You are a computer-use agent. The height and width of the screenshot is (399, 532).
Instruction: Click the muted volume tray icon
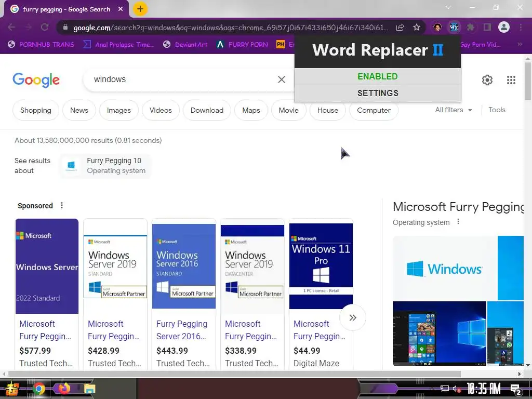click(457, 389)
